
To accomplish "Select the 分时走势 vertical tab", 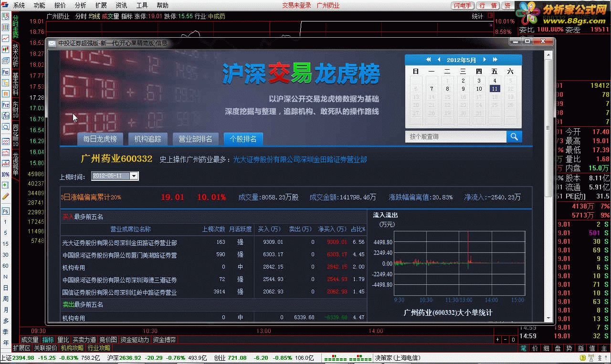I will click(x=15, y=26).
